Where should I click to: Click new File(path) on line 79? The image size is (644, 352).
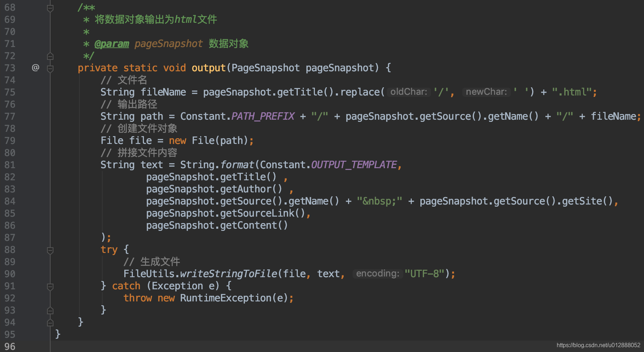209,141
